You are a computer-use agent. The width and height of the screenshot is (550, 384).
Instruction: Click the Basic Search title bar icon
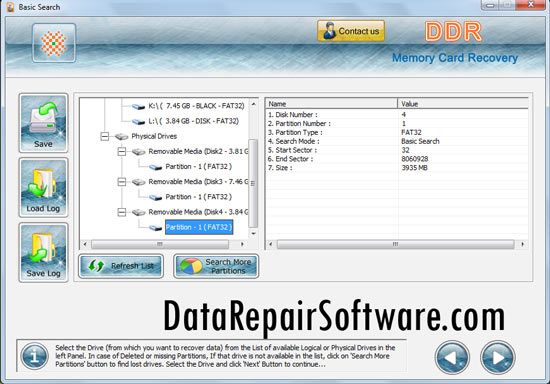click(11, 7)
